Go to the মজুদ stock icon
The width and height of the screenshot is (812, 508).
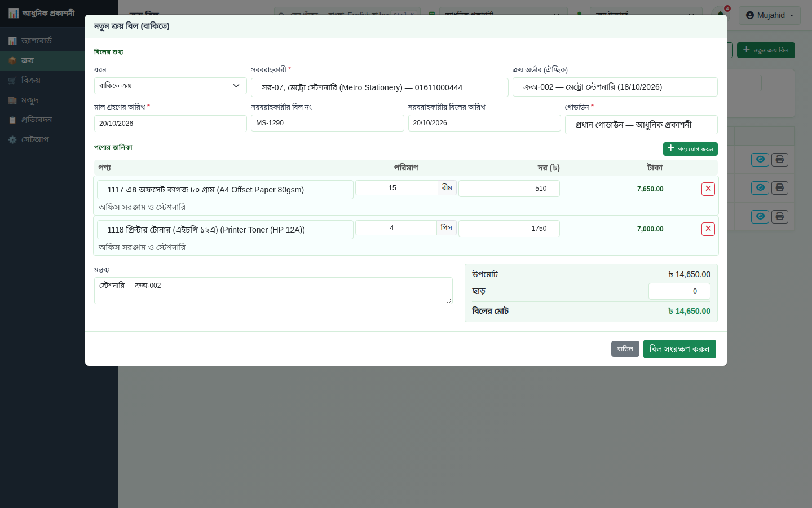12,100
